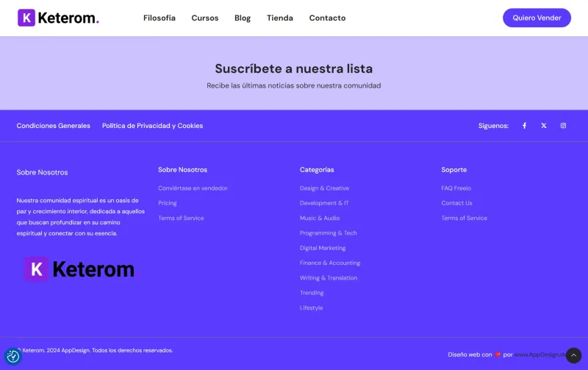Select the Music & Audio category

[320, 218]
